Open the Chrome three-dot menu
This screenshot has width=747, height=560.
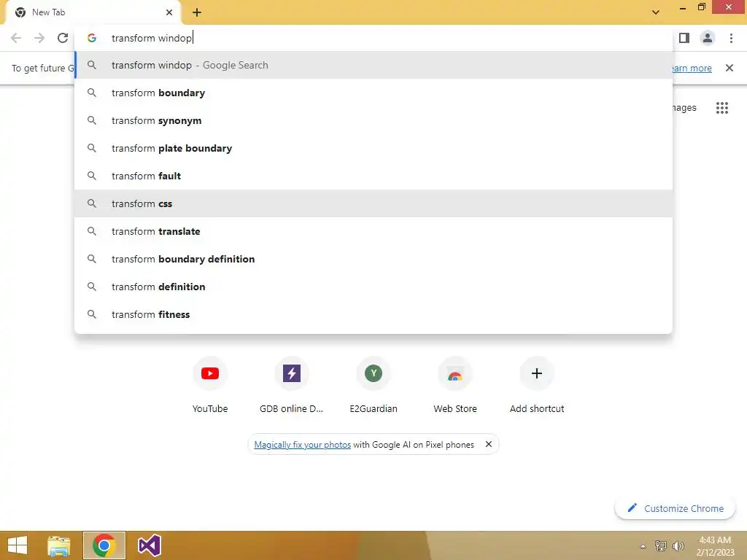click(731, 38)
